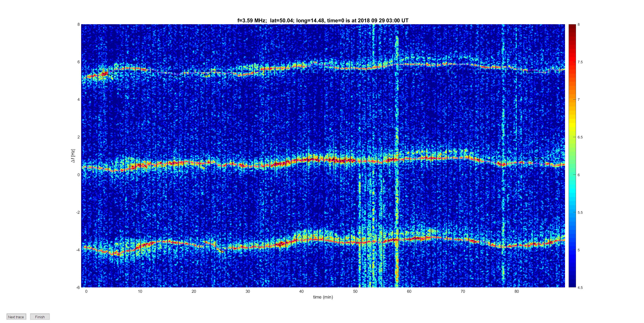Click the Next trace button

(x=16, y=317)
